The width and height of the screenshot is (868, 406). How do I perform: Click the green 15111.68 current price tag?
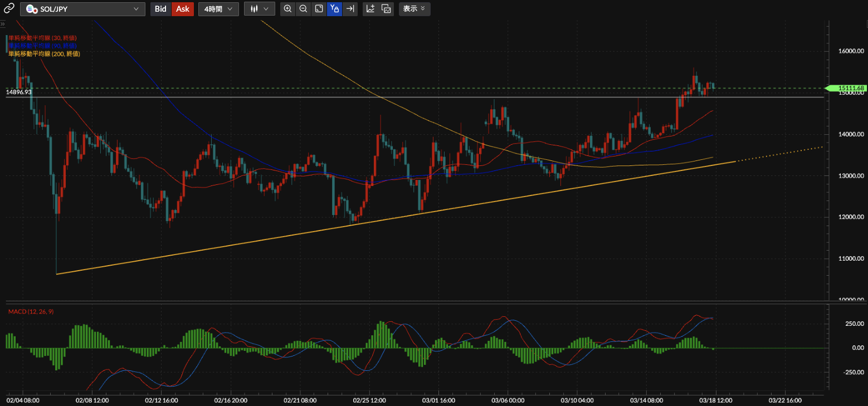(846, 88)
